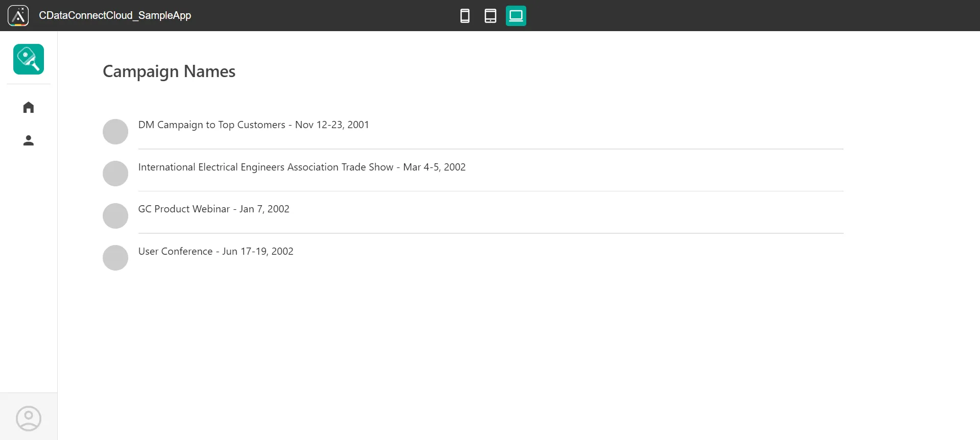
Task: Click the avatar beside DM Campaign row
Action: tap(115, 132)
